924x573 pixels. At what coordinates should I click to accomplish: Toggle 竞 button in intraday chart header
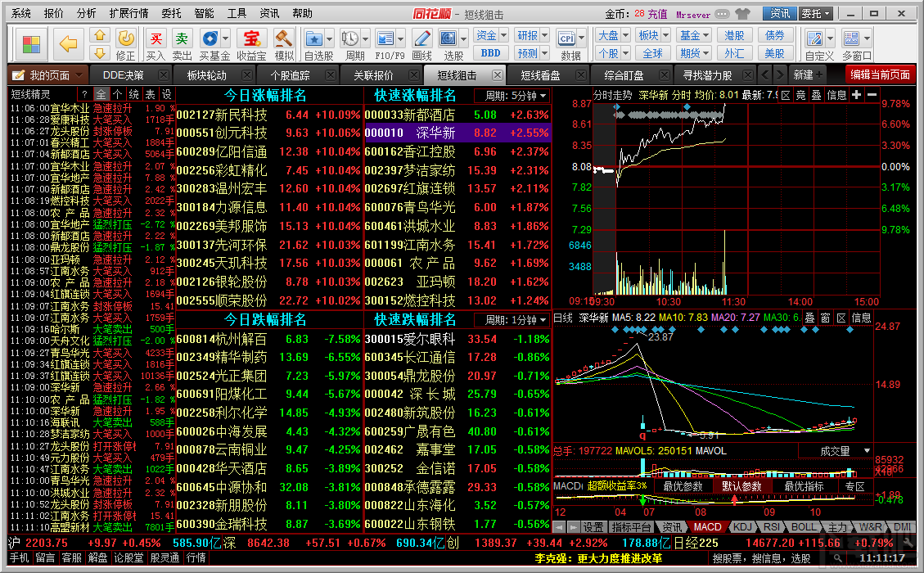[801, 95]
